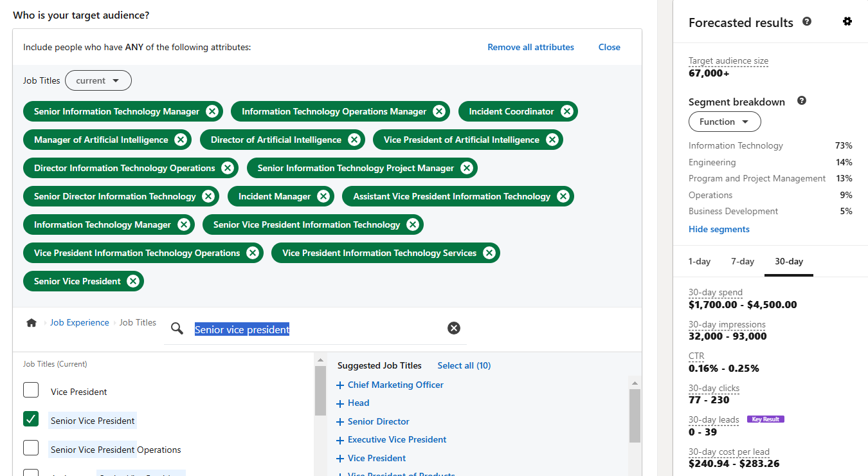This screenshot has width=868, height=476.
Task: Switch to the 7-day forecast tab
Action: [743, 261]
